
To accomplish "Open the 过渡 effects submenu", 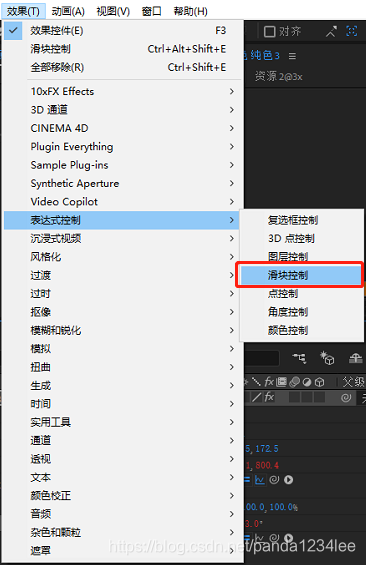I will click(122, 275).
